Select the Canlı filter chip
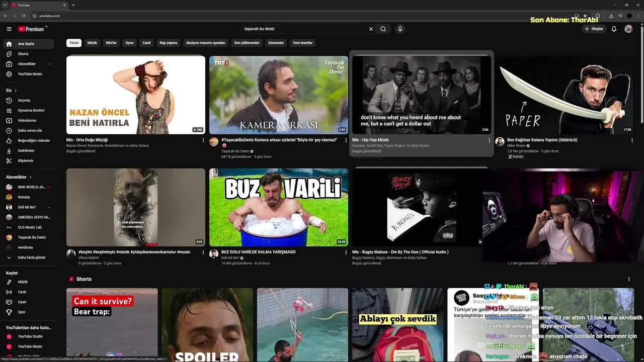This screenshot has height=362, width=644. 146,43
